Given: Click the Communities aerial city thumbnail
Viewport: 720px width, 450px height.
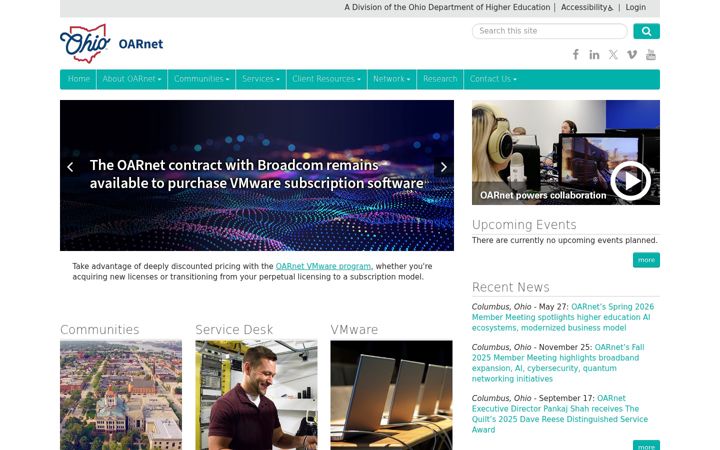Looking at the screenshot, I should 121,395.
